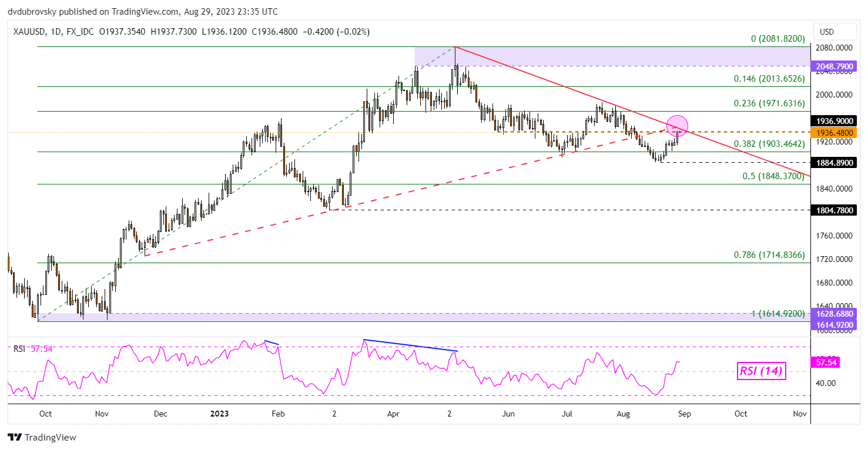Click the Apr label on time axis

coord(393,414)
